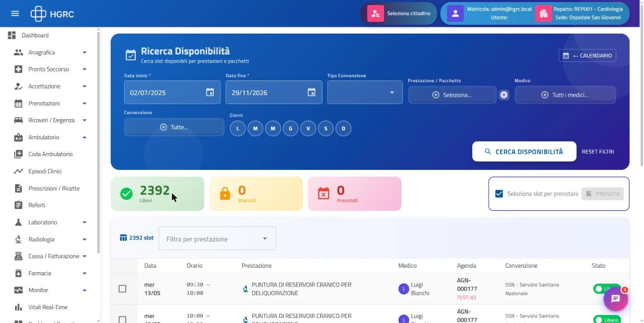Open the hamburger navigation menu
Viewport: 644px width, 323px height.
click(15, 13)
